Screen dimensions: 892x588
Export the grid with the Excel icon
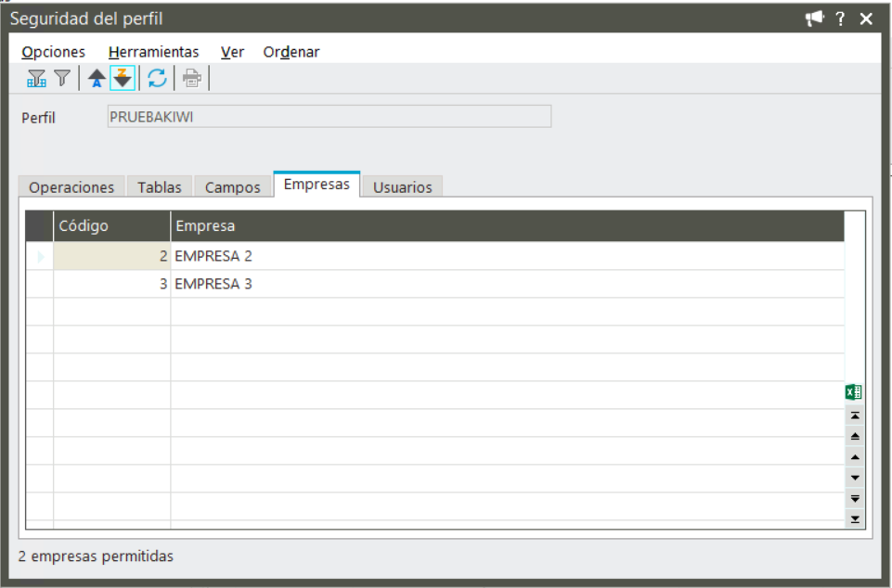(x=854, y=392)
